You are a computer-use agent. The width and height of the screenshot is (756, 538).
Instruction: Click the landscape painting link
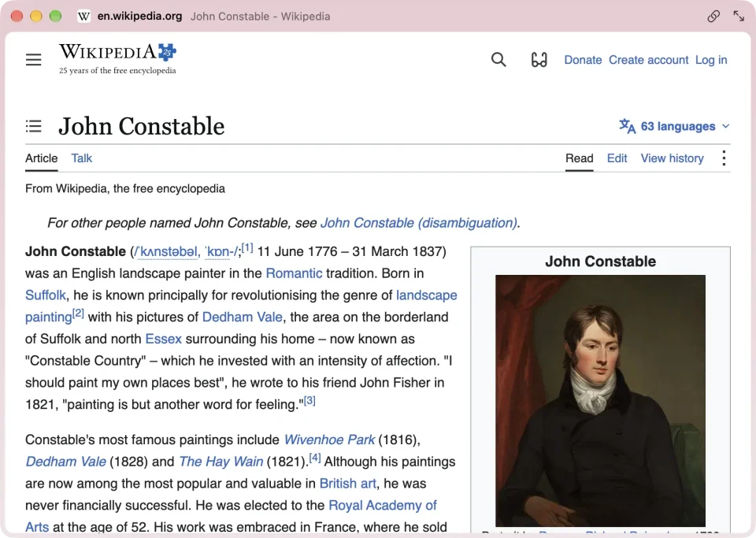coord(426,295)
